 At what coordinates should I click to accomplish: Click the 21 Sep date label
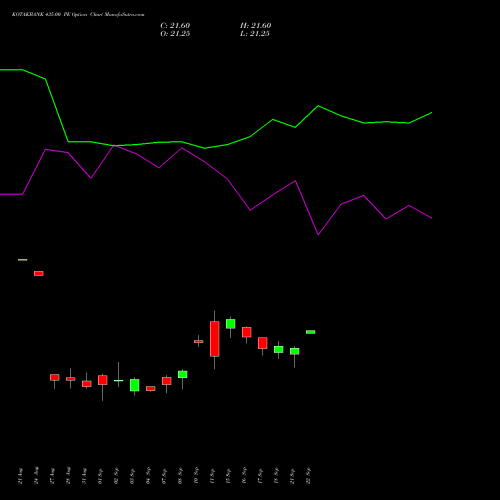[292, 476]
